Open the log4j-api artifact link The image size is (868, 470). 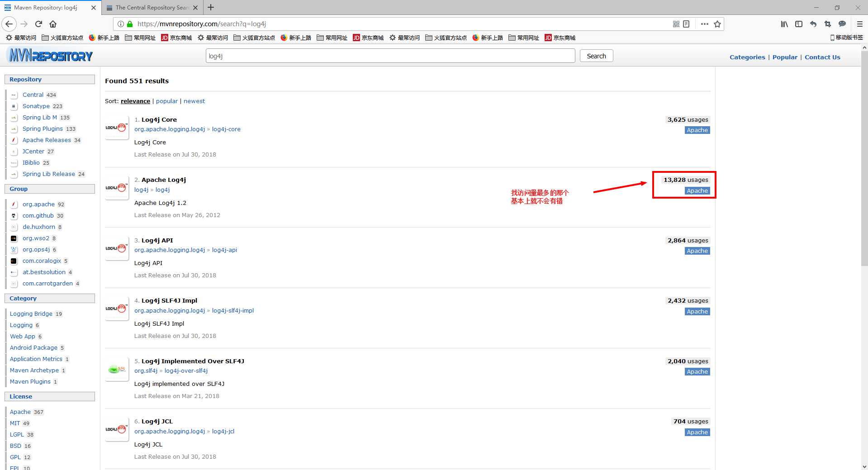pyautogui.click(x=224, y=250)
